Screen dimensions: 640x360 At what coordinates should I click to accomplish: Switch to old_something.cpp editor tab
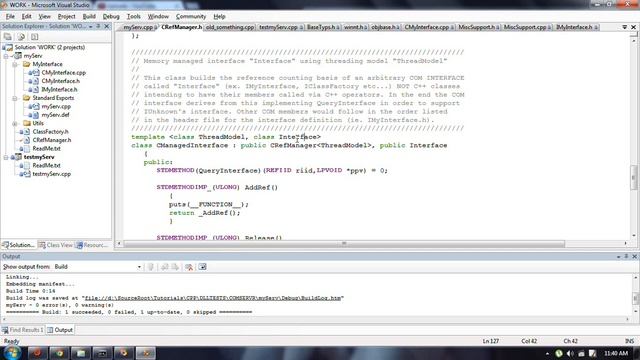(x=229, y=27)
